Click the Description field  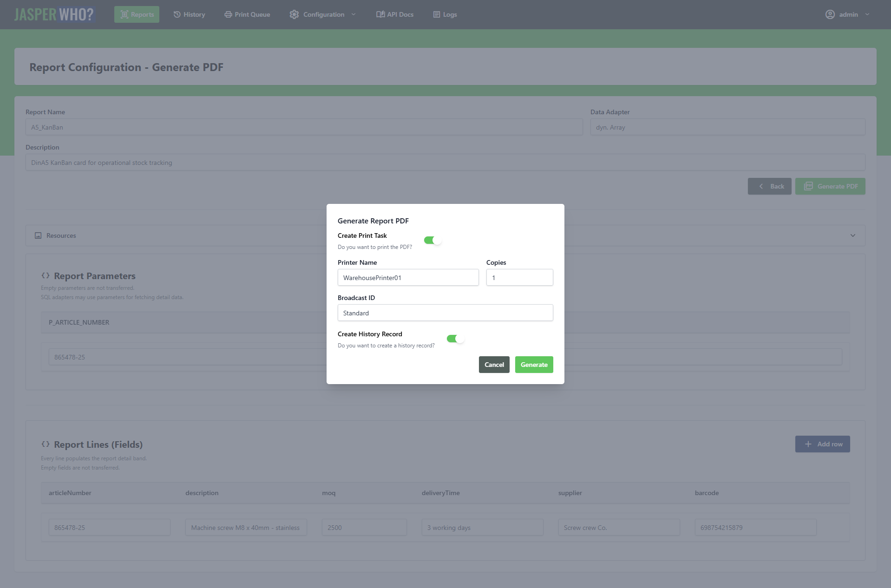[x=445, y=163]
